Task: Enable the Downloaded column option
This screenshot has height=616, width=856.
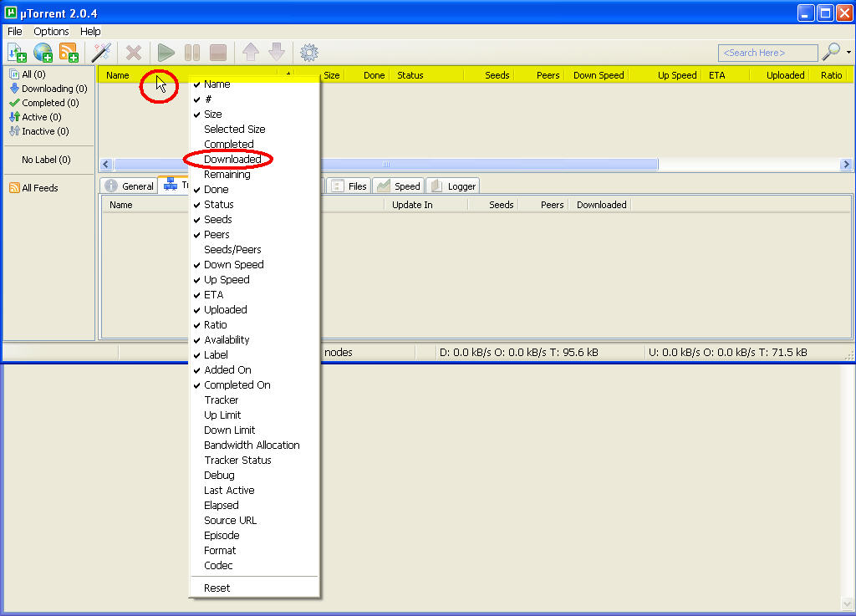Action: [x=232, y=160]
